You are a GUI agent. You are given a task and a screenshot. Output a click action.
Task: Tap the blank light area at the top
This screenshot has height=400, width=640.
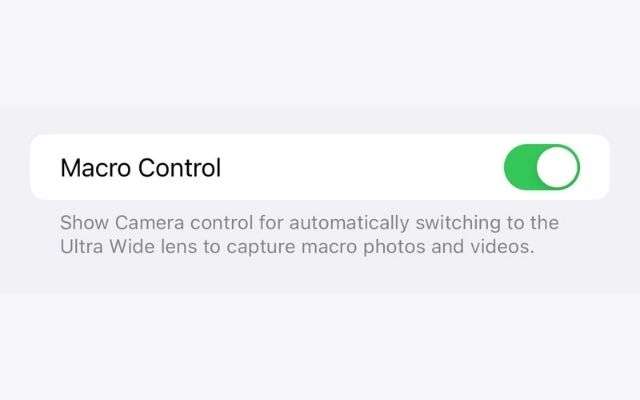point(320,53)
